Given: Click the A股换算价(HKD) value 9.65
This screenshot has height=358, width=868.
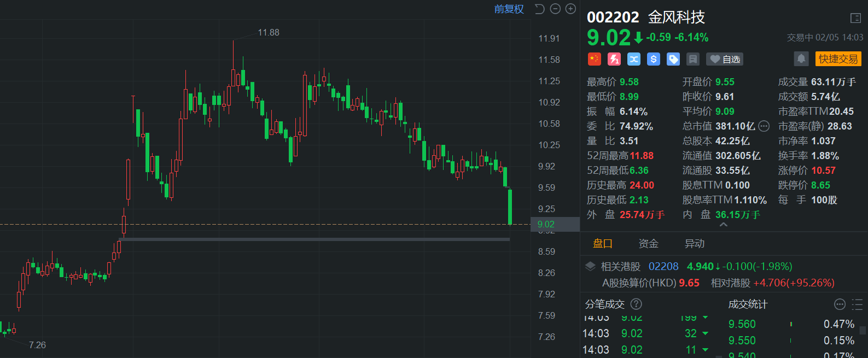Looking at the screenshot, I should (x=689, y=283).
